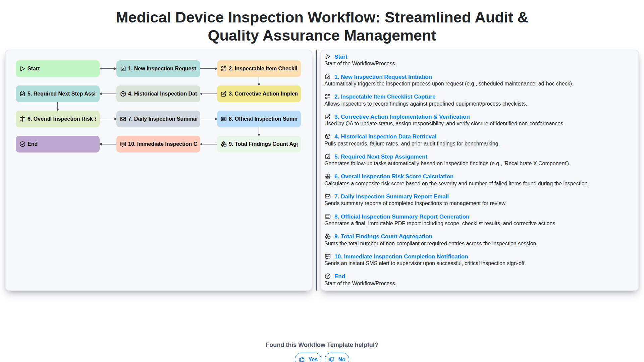Click the play icon in the Start node

(22, 69)
